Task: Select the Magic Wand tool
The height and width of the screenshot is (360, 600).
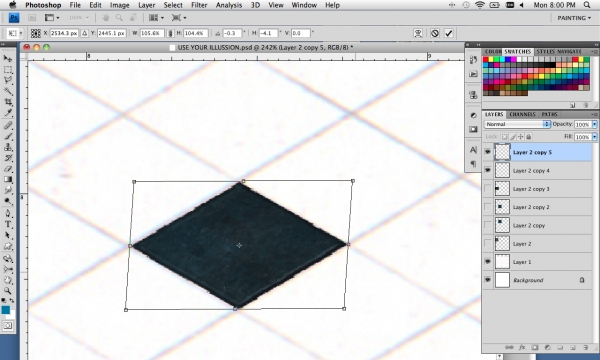Action: tap(8, 91)
